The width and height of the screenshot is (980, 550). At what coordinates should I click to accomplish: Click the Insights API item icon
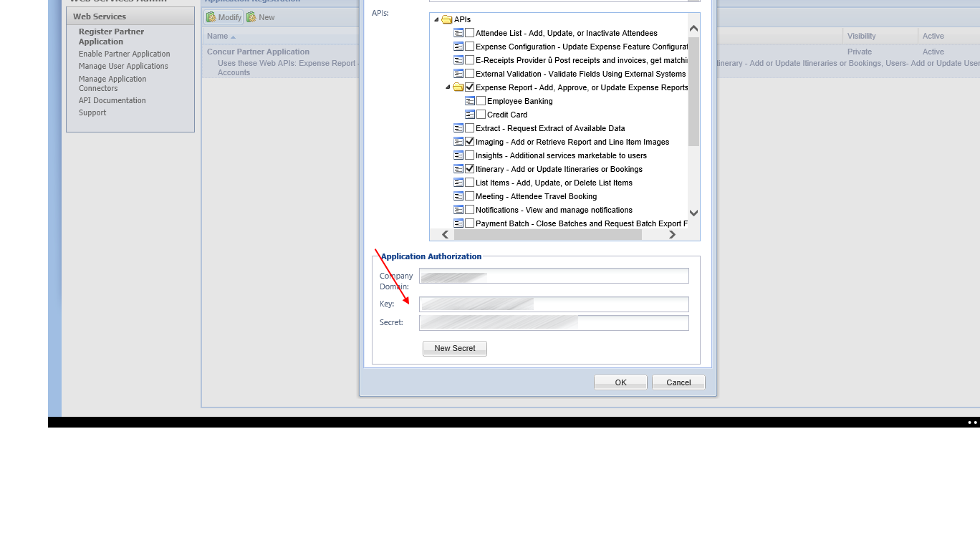[458, 155]
